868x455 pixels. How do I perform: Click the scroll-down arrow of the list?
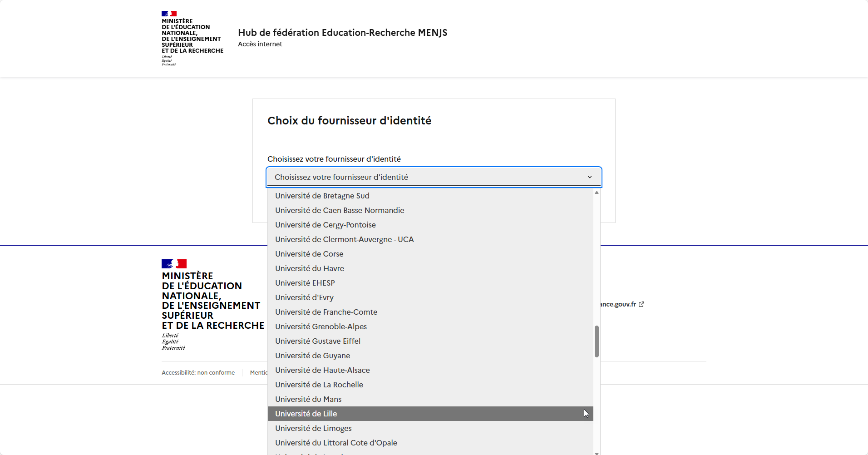pos(597,453)
